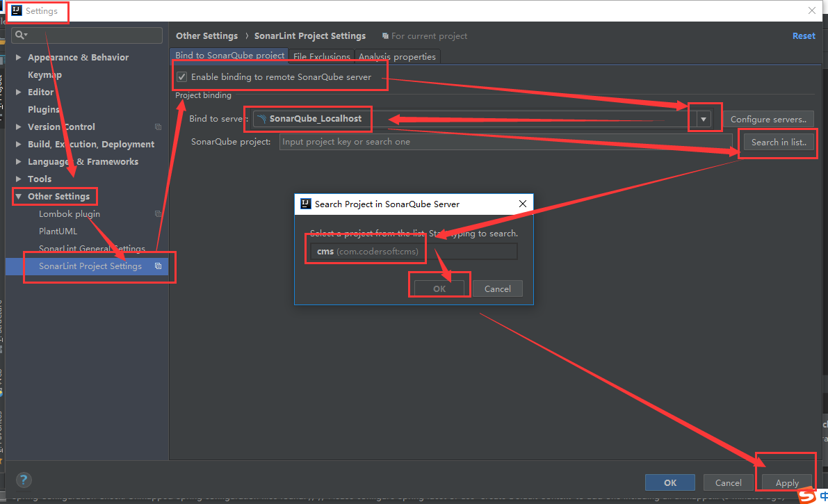Click the settings search field
Screen dimensions: 828x504
87,35
